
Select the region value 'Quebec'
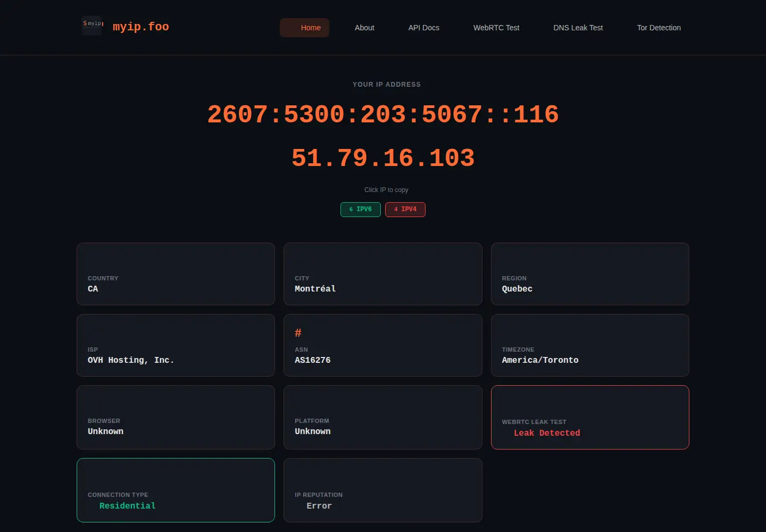[x=517, y=289]
